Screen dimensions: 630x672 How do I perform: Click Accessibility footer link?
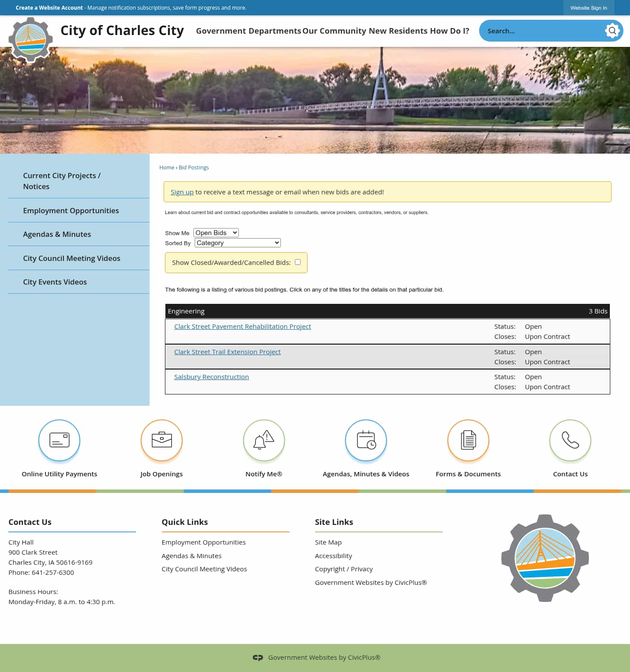(333, 556)
